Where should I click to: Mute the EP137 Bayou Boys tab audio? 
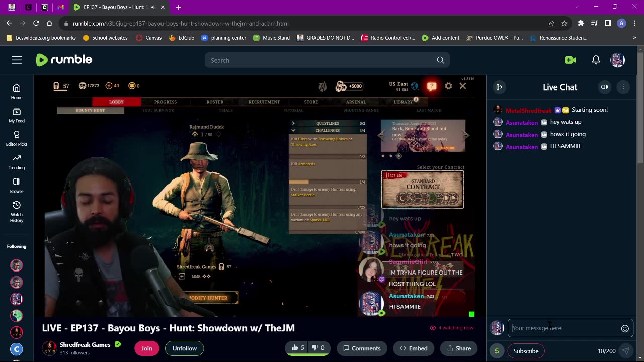click(153, 7)
